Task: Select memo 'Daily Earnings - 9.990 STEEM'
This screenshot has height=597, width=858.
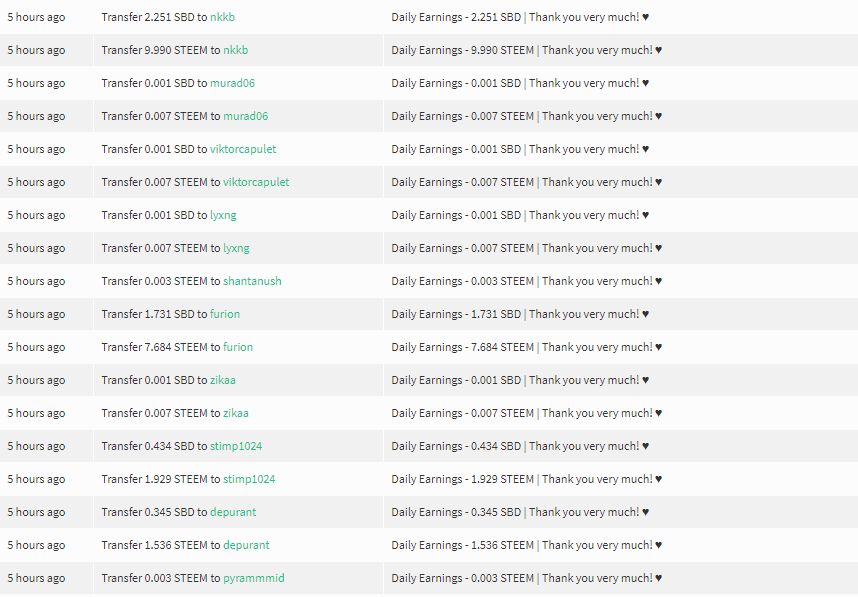Action: (x=463, y=50)
